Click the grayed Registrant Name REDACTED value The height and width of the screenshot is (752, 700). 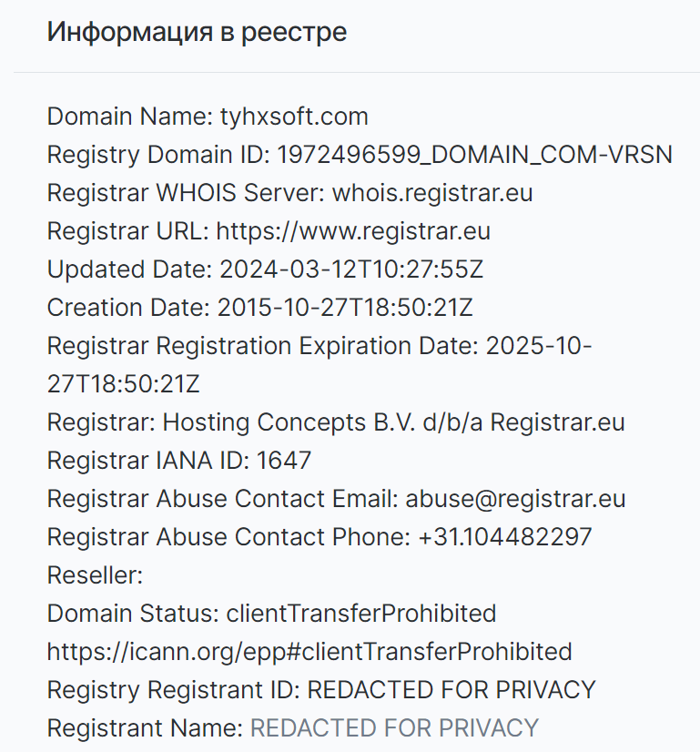394,728
